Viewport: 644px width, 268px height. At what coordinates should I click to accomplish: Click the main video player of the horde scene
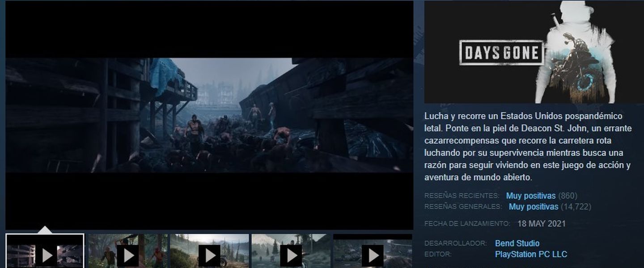click(209, 115)
